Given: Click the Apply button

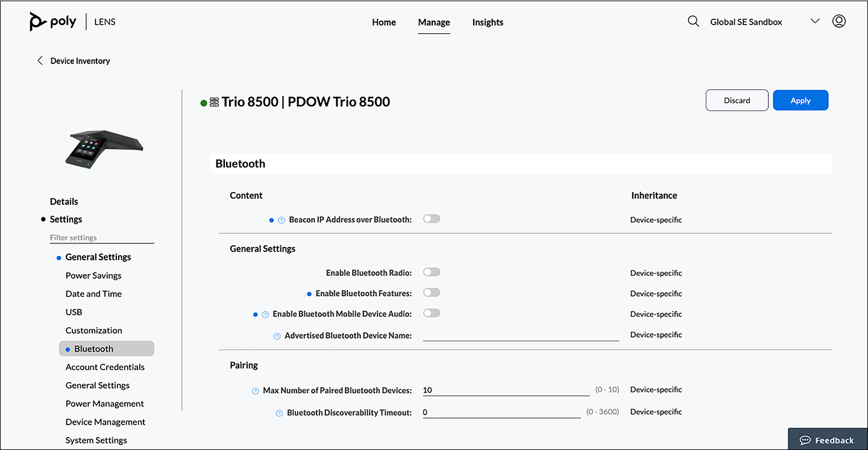Looking at the screenshot, I should 800,101.
